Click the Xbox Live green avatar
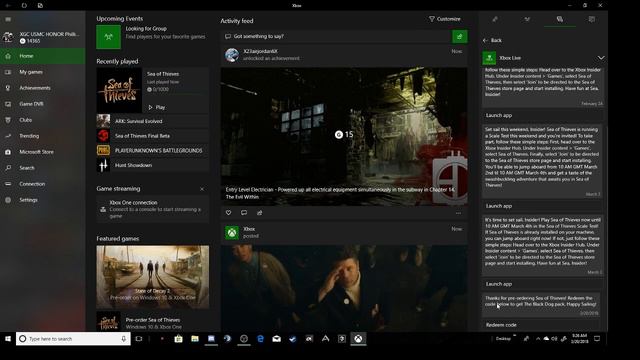 489,58
